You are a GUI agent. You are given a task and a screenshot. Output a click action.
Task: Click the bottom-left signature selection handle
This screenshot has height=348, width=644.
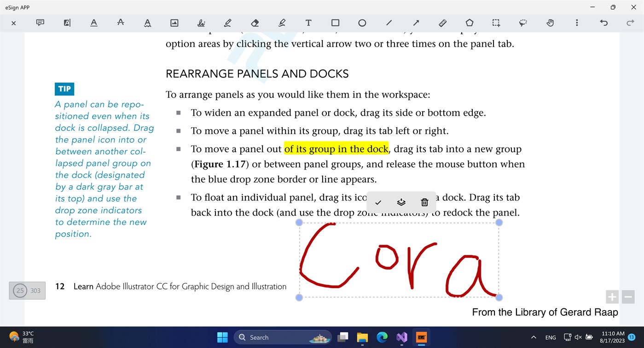tap(299, 298)
